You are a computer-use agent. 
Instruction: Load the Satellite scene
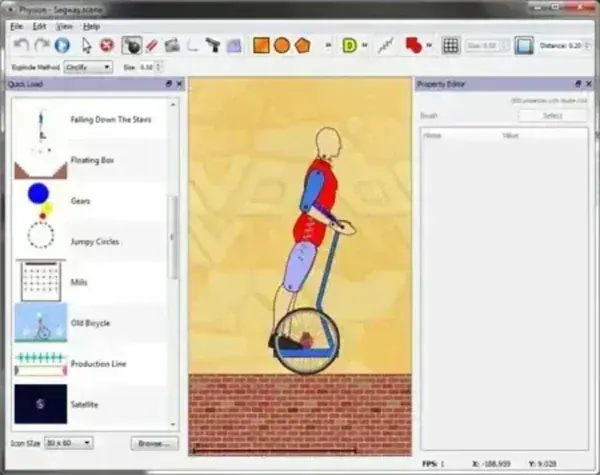90,404
